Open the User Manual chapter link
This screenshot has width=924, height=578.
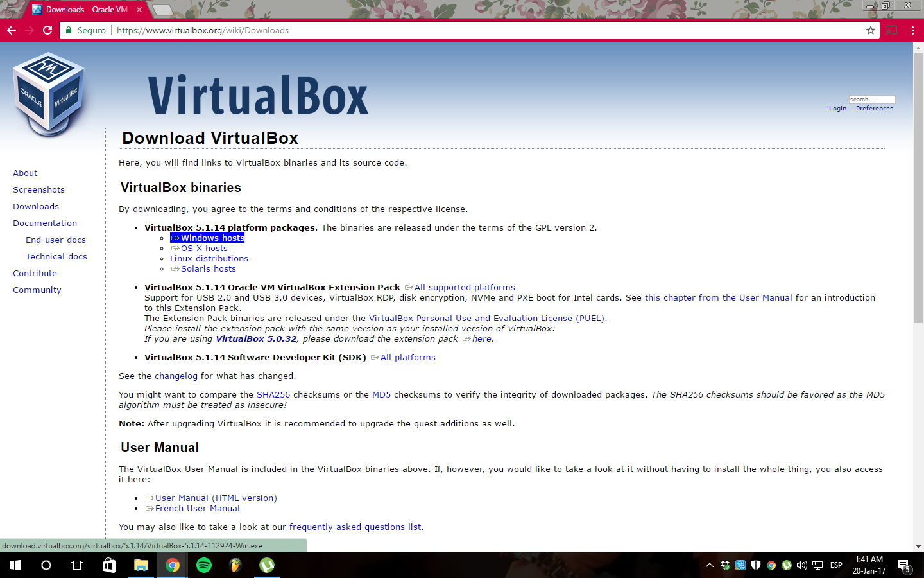pyautogui.click(x=718, y=297)
